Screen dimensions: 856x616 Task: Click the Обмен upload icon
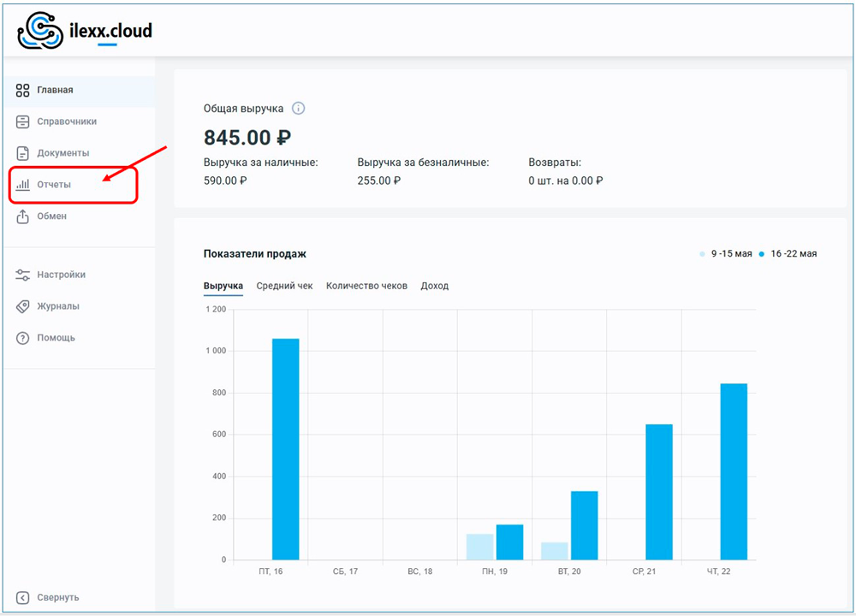tap(23, 217)
